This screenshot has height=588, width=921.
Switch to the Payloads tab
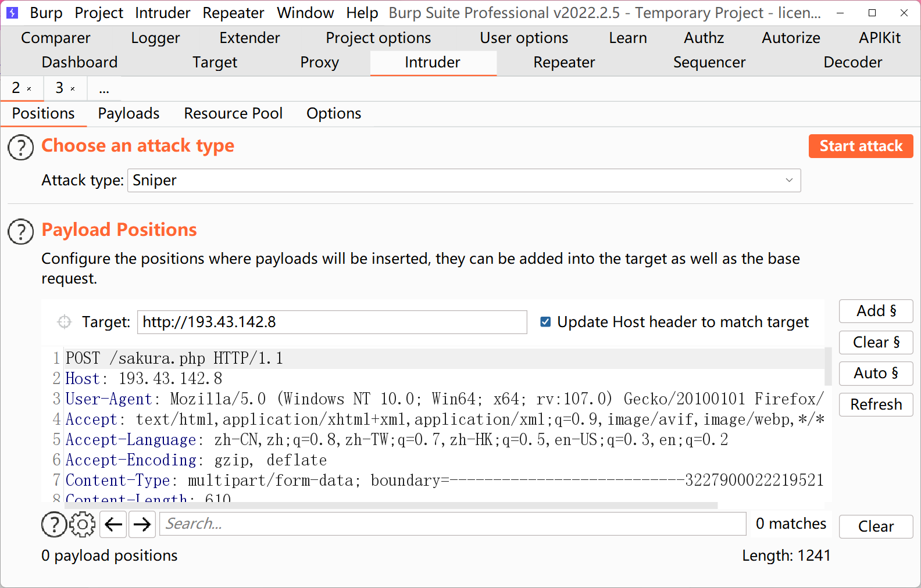(x=128, y=113)
